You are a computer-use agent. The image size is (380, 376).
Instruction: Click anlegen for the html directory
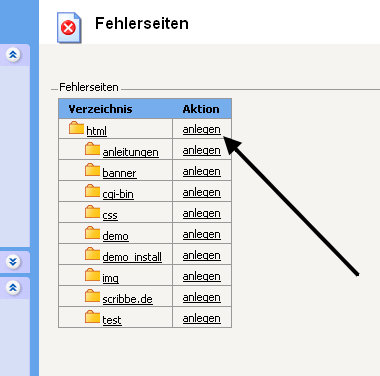pyautogui.click(x=202, y=129)
